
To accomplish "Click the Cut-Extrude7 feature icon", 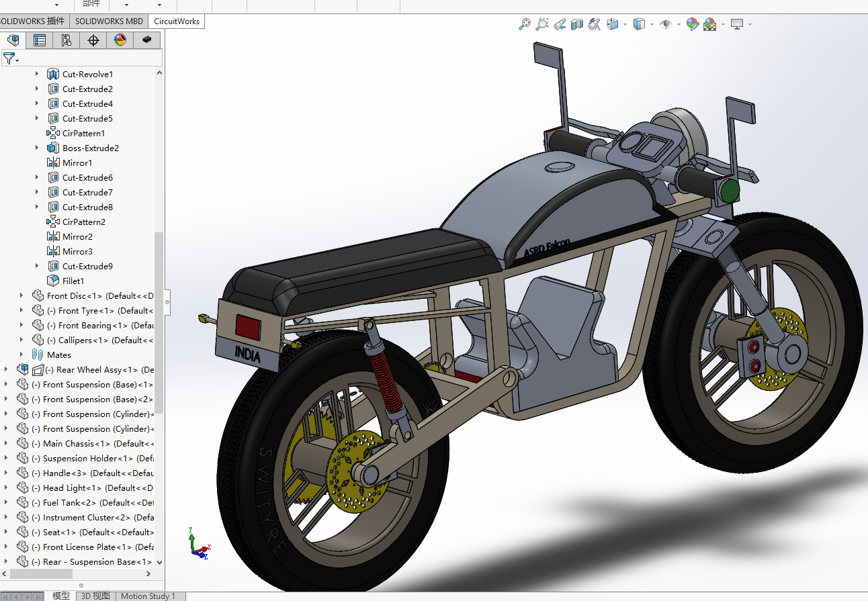I will coord(54,192).
